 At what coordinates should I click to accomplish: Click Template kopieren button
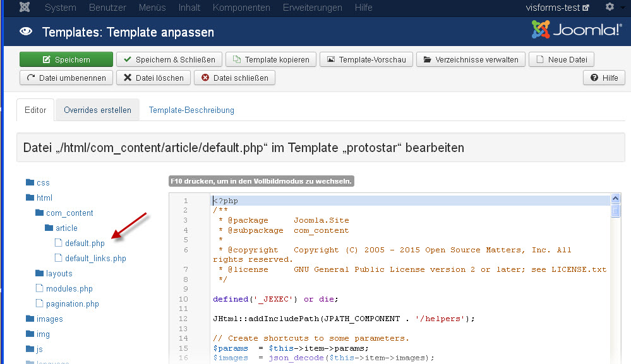271,59
